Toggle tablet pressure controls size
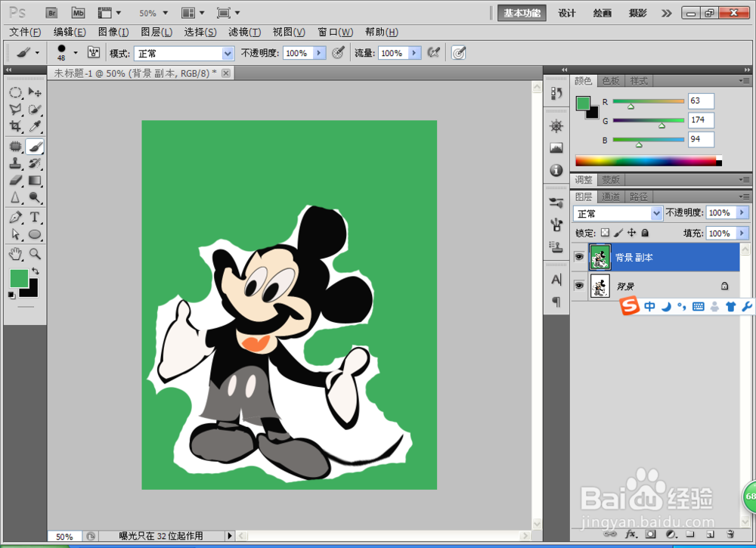 click(x=459, y=53)
